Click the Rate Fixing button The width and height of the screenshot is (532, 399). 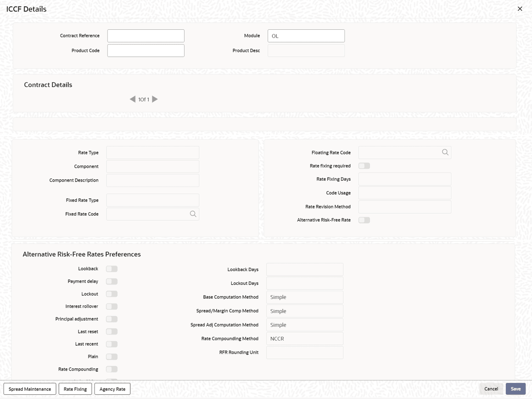point(75,389)
